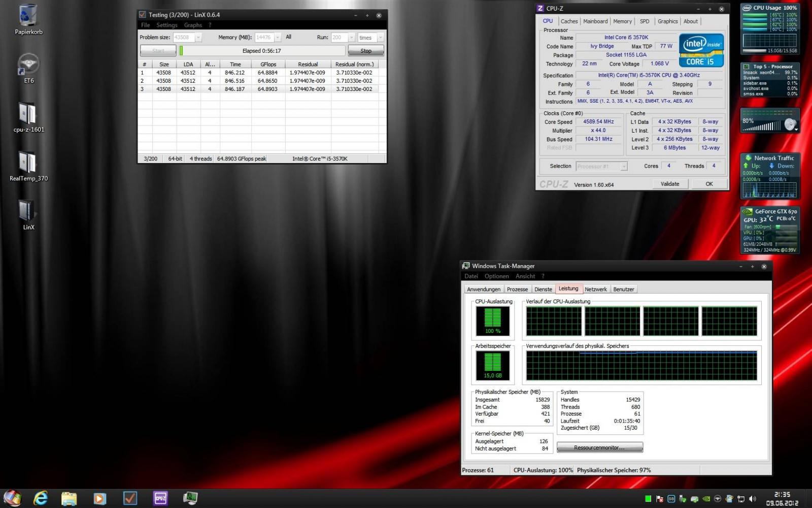This screenshot has width=812, height=508.
Task: Click Safely Remove Hardware tray icon
Action: point(683,499)
